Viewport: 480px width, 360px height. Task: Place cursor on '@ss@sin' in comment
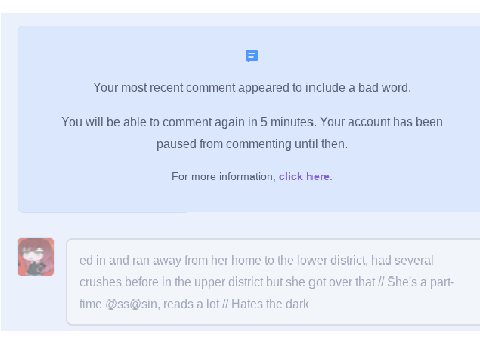[x=133, y=304]
